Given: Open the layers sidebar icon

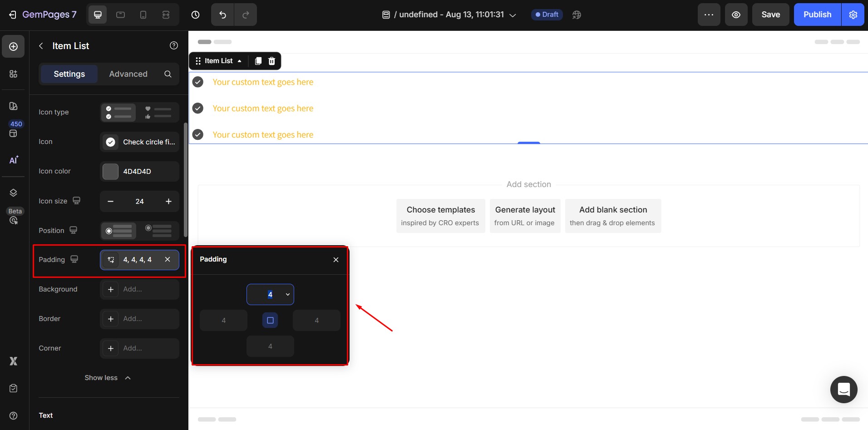Looking at the screenshot, I should click(x=14, y=193).
